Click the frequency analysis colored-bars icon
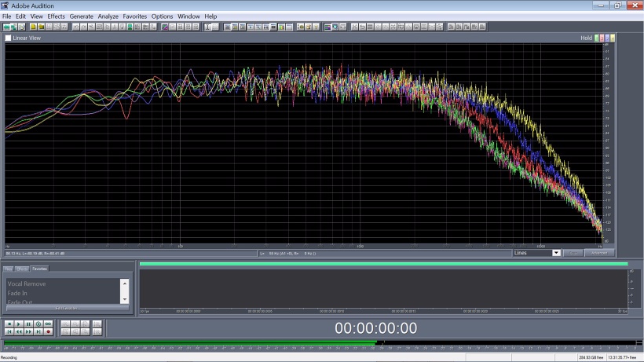644x362 pixels. (x=327, y=27)
